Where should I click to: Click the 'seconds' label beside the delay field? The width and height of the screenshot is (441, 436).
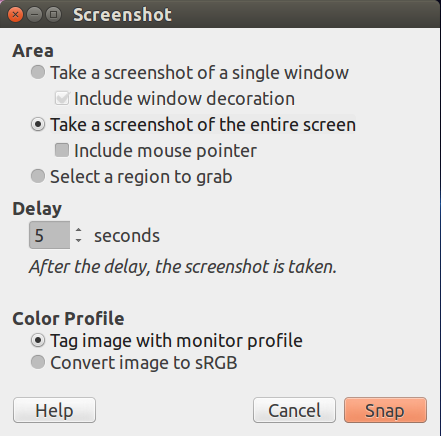click(x=127, y=236)
